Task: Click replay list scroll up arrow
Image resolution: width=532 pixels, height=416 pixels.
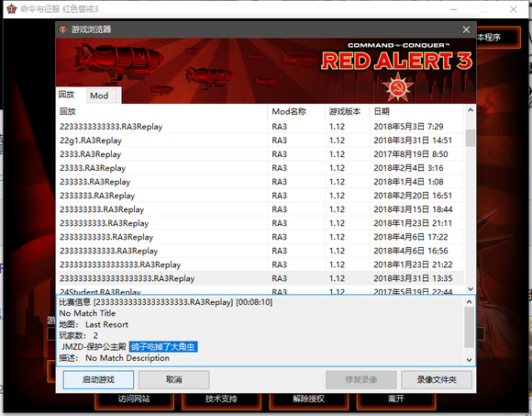Action: (471, 110)
